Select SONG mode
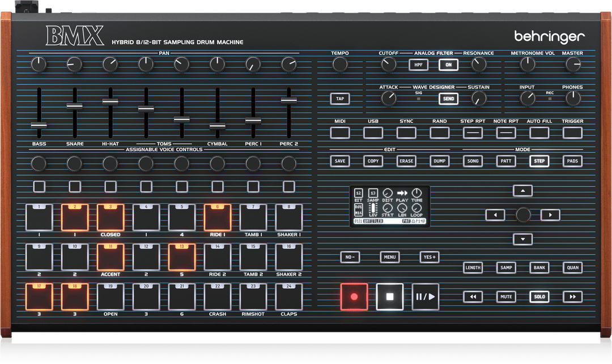Viewport: 612px width, 364px height. click(473, 161)
